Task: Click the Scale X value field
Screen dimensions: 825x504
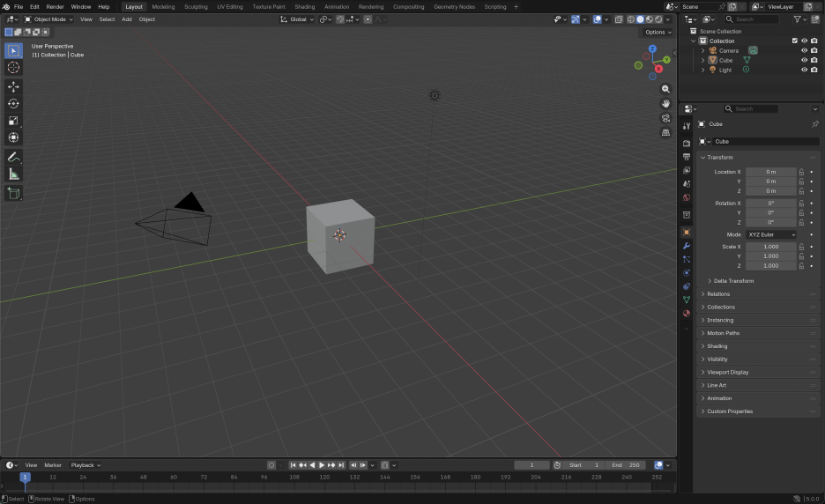Action: (771, 247)
